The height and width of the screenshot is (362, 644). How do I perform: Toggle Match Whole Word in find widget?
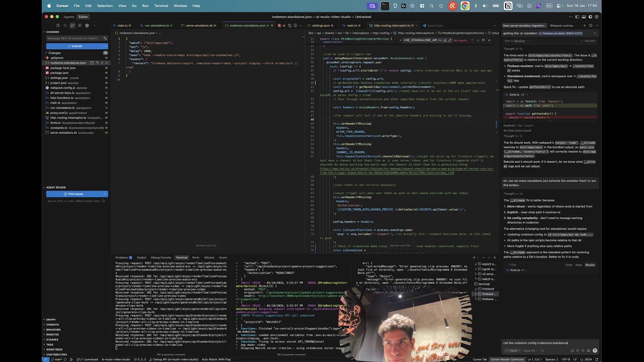point(445,40)
